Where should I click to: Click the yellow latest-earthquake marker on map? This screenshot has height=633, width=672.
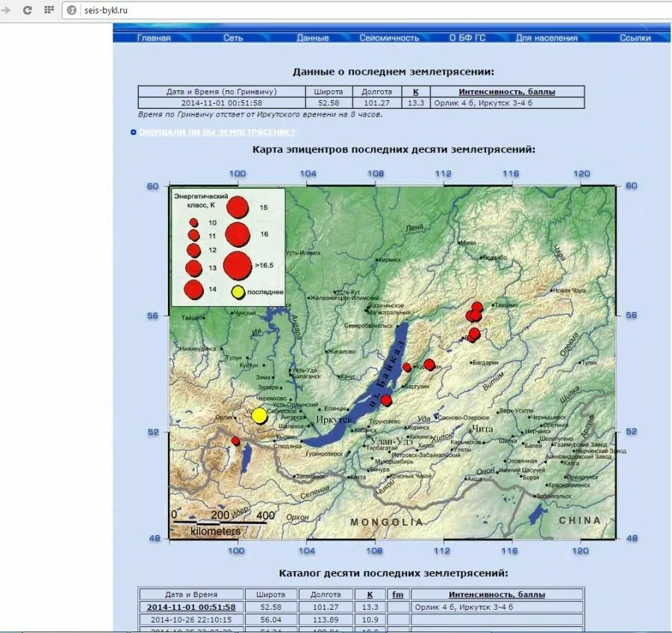[x=259, y=416]
